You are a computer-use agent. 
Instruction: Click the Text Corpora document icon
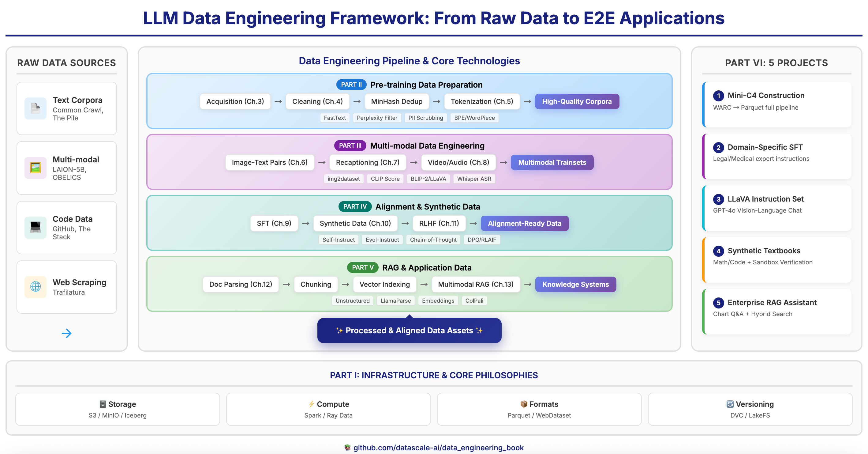tap(36, 108)
